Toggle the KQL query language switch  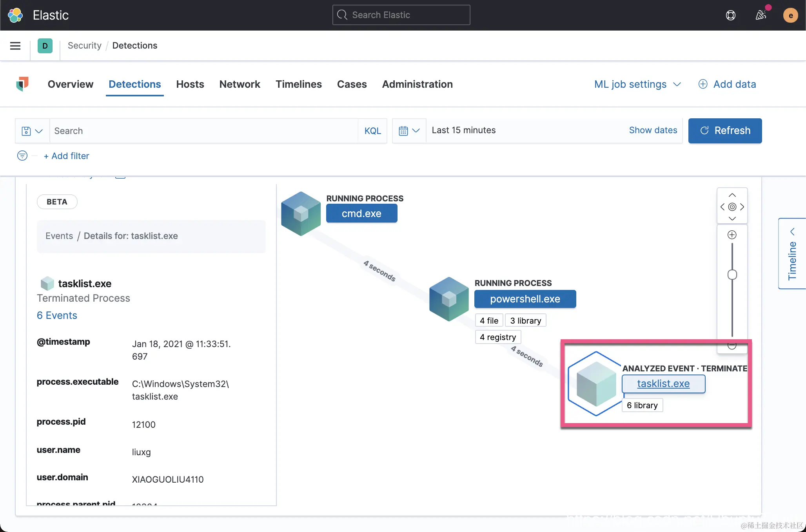click(x=372, y=131)
